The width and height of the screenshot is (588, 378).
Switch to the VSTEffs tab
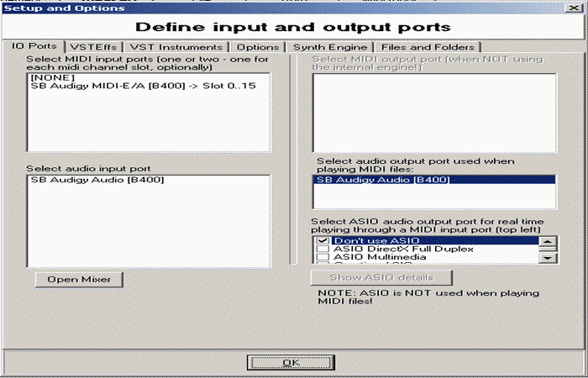point(95,47)
